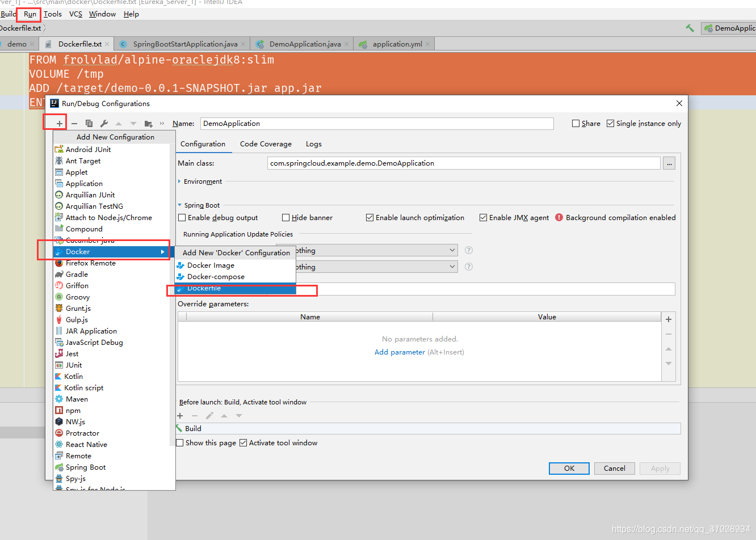Click the Edit Before launch task pencil icon
The width and height of the screenshot is (756, 540).
click(209, 416)
